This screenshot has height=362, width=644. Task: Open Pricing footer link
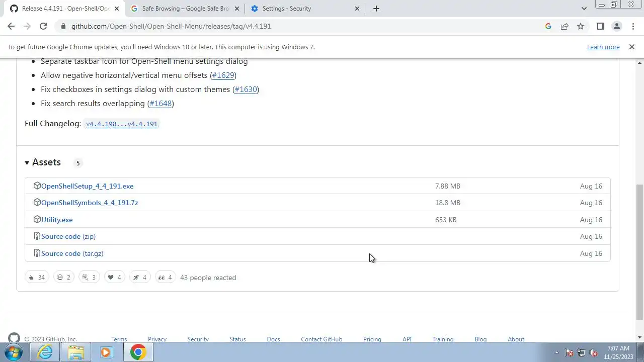click(x=372, y=339)
